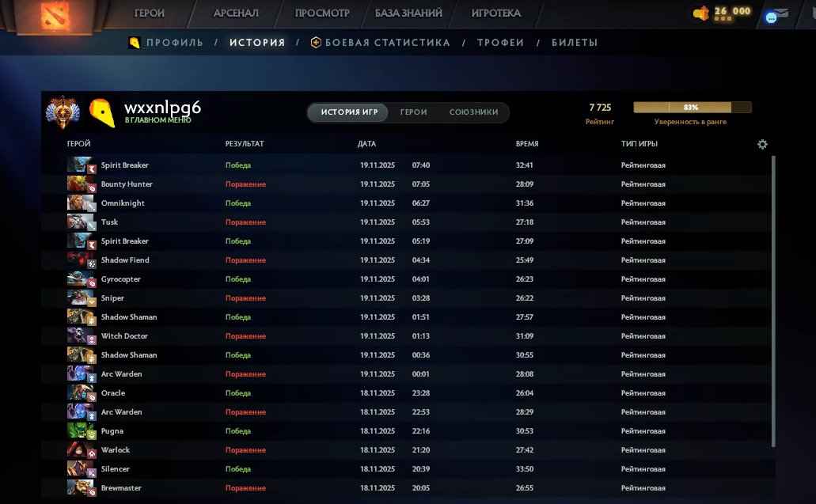Screen dimensions: 816x504
Task: Open the БИЛЕТЫ section
Action: 575,43
